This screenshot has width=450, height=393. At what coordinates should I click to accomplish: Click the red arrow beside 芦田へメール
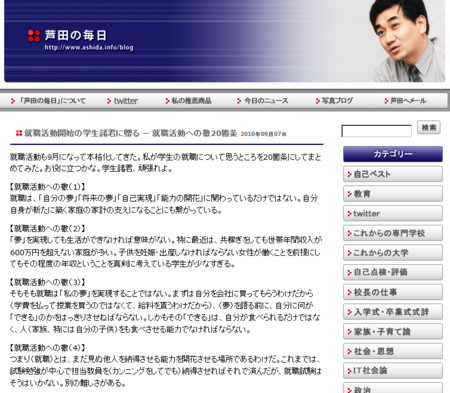pyautogui.click(x=386, y=101)
